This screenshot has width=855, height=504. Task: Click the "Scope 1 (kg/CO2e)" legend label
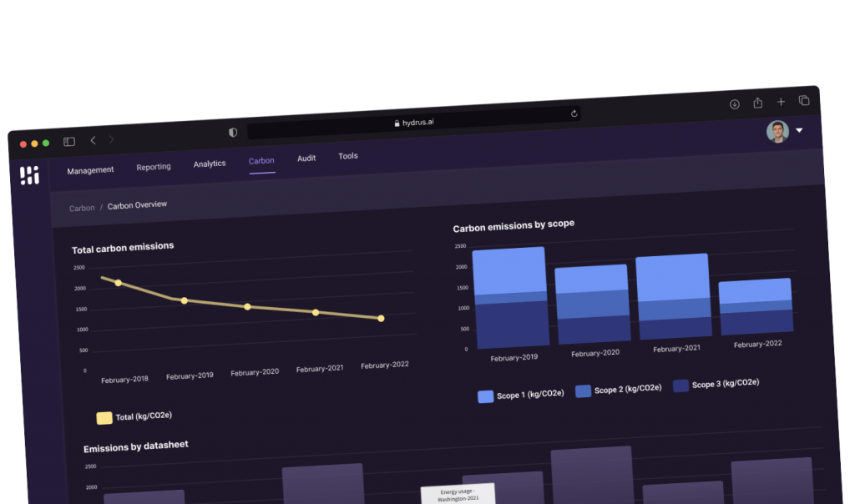pos(530,394)
